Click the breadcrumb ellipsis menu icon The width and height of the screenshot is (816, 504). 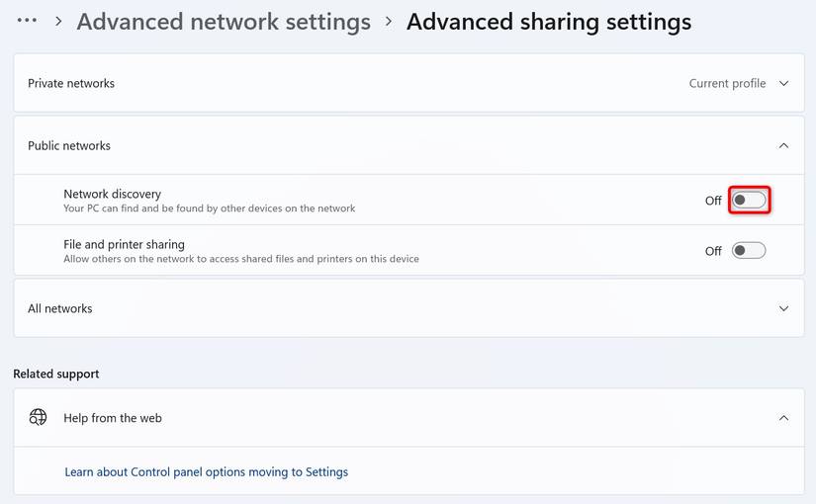point(27,20)
